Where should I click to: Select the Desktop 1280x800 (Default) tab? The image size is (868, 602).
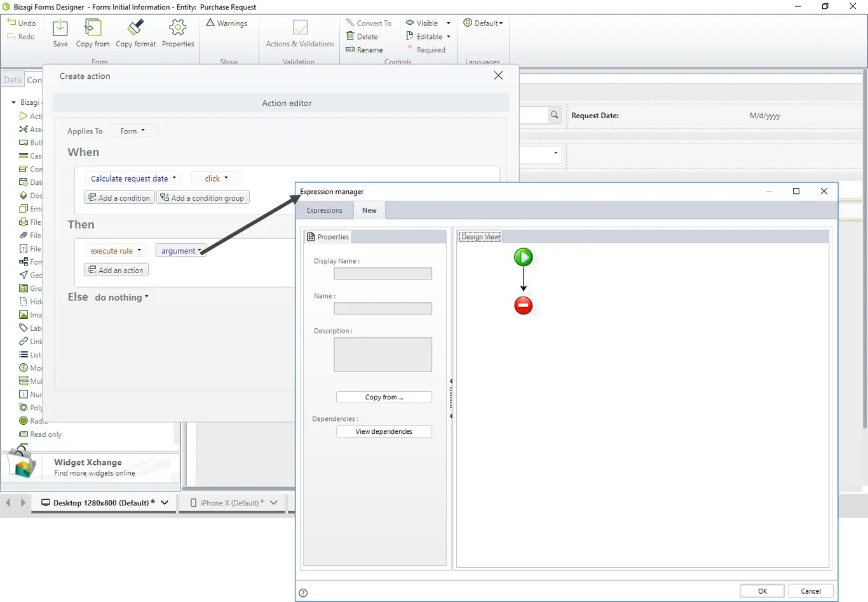coord(104,502)
